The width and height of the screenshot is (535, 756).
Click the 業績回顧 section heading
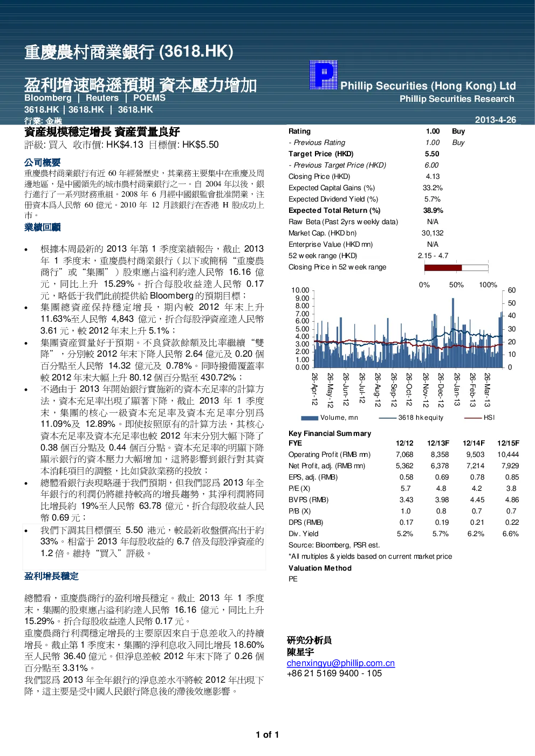pyautogui.click(x=43, y=227)
